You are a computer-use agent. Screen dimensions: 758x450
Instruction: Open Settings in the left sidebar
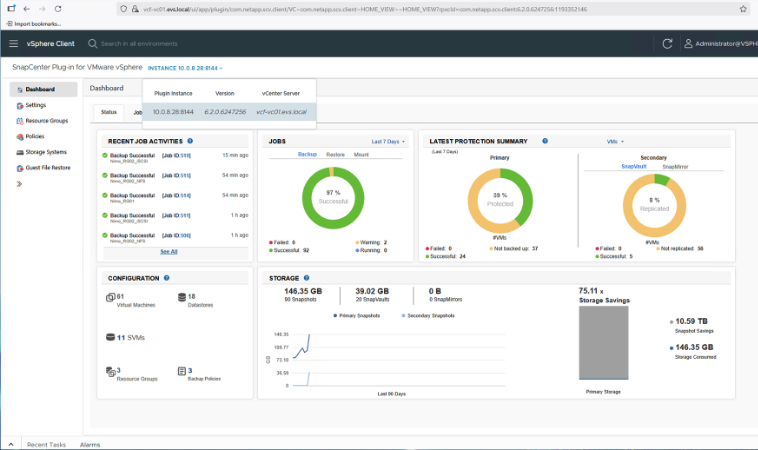coord(35,105)
